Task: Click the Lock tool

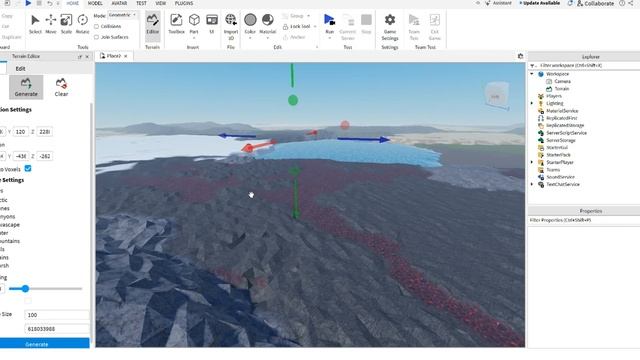Action: pyautogui.click(x=297, y=26)
